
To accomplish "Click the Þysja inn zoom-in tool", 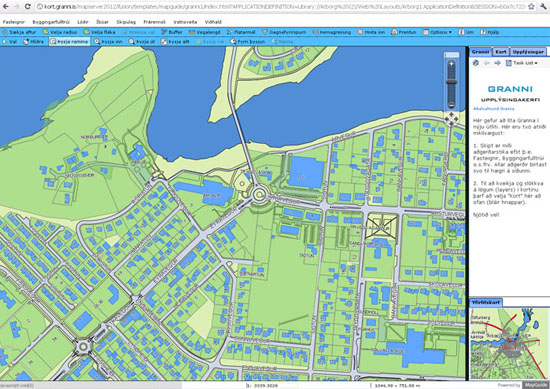I will pyautogui.click(x=108, y=41).
